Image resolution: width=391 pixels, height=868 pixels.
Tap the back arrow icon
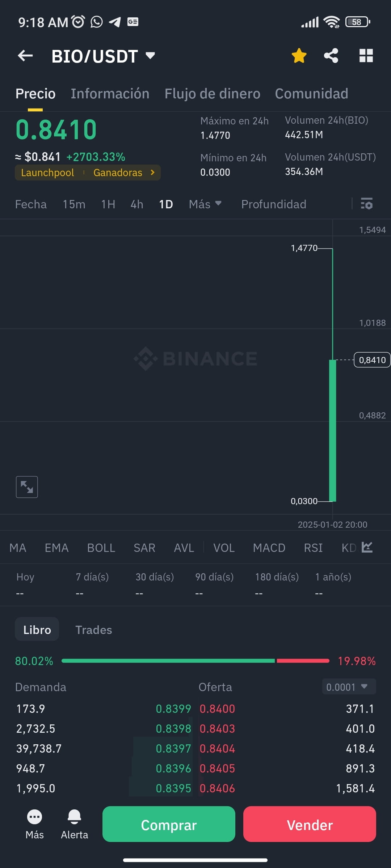click(x=25, y=56)
